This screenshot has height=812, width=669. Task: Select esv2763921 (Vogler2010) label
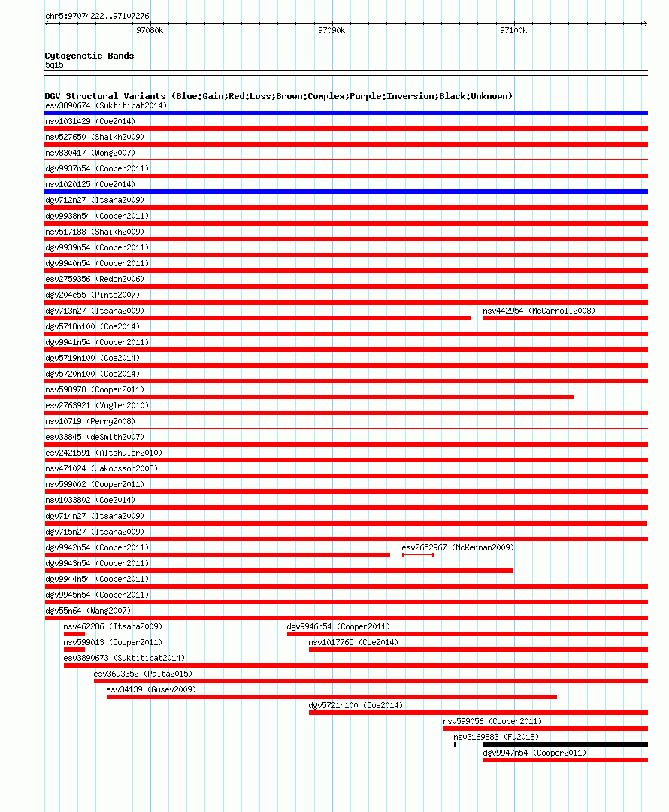click(x=97, y=405)
